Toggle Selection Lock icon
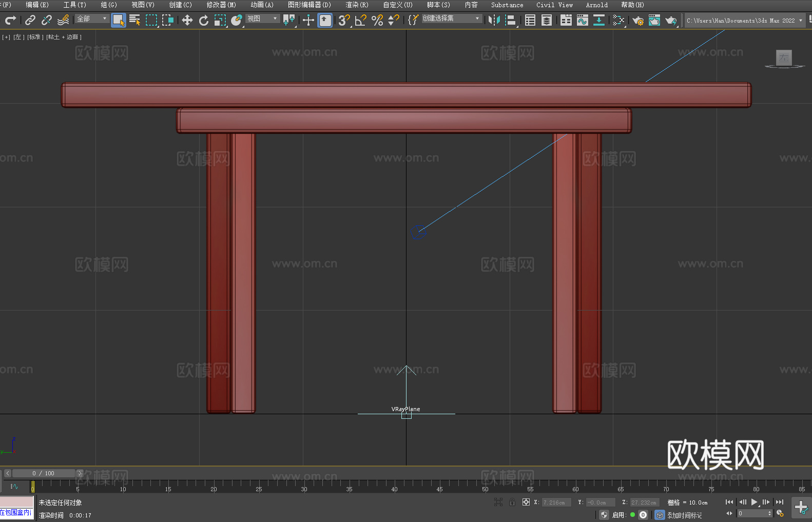 point(512,502)
